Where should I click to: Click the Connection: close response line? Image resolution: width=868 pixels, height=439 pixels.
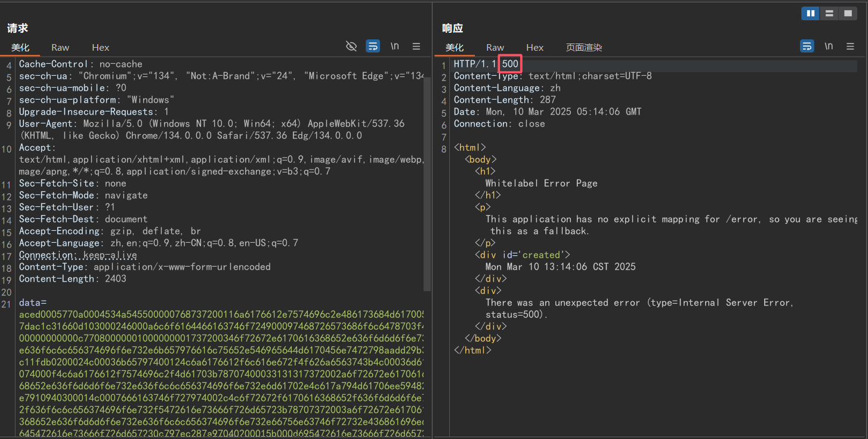[x=499, y=123]
